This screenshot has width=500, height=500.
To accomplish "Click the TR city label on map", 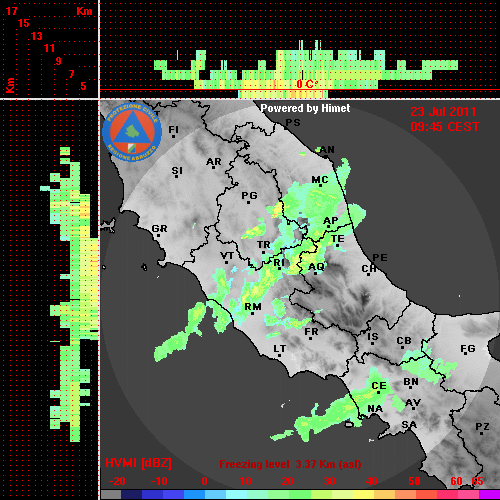I will [263, 245].
